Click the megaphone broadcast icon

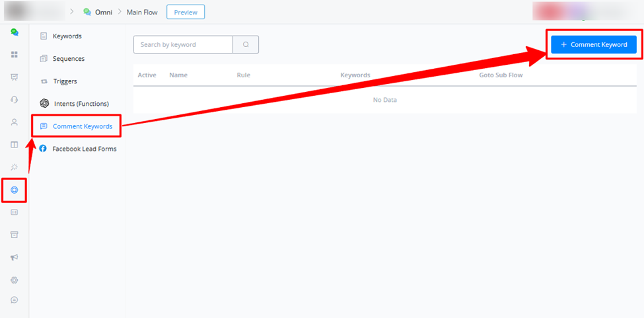[x=15, y=257]
